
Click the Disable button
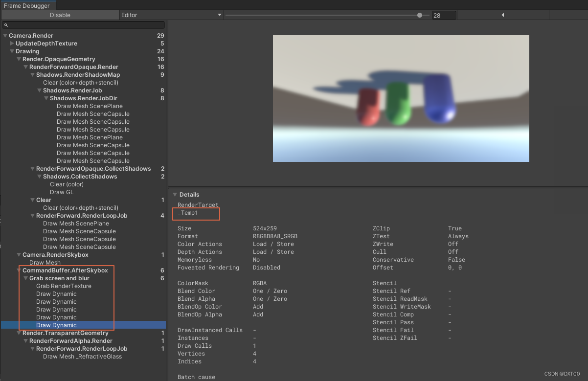click(60, 14)
